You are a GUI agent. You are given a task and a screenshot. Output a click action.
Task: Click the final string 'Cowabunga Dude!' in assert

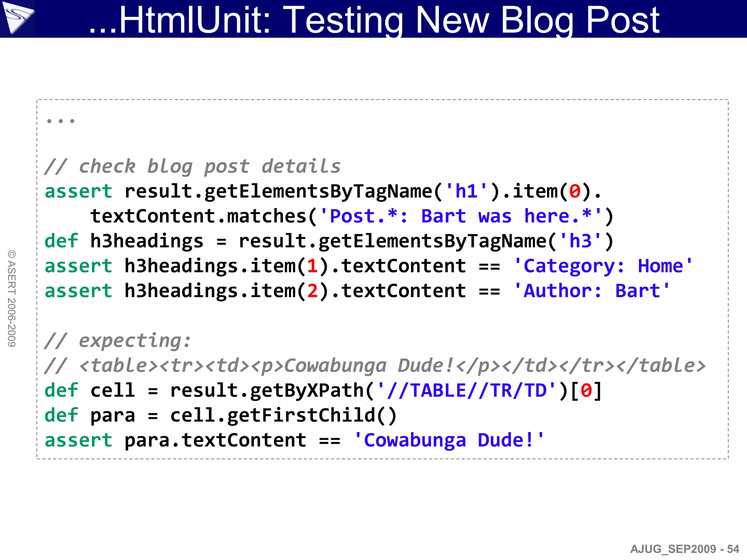point(449,440)
